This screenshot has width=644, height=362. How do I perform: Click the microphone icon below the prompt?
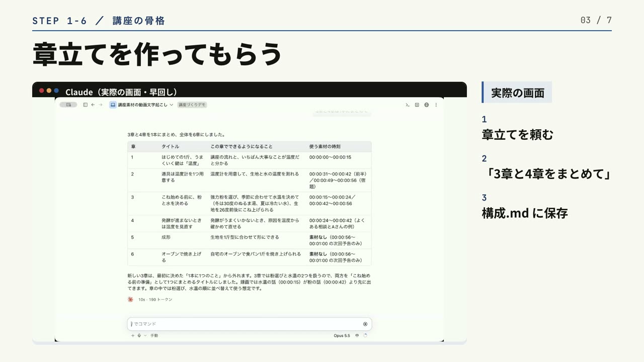click(139, 335)
